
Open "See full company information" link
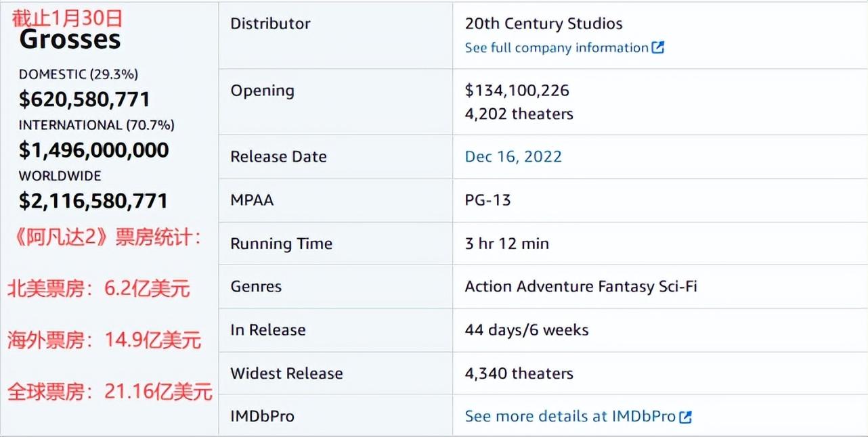(557, 48)
